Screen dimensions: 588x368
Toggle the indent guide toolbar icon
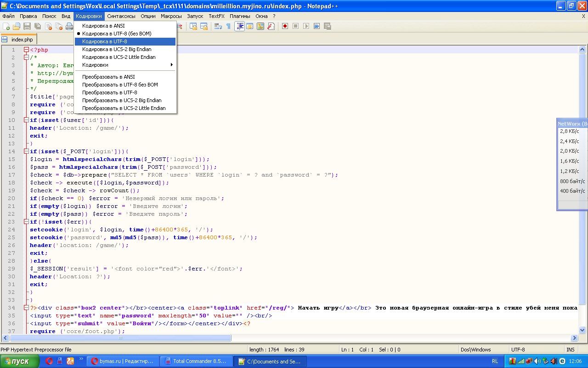tap(239, 26)
